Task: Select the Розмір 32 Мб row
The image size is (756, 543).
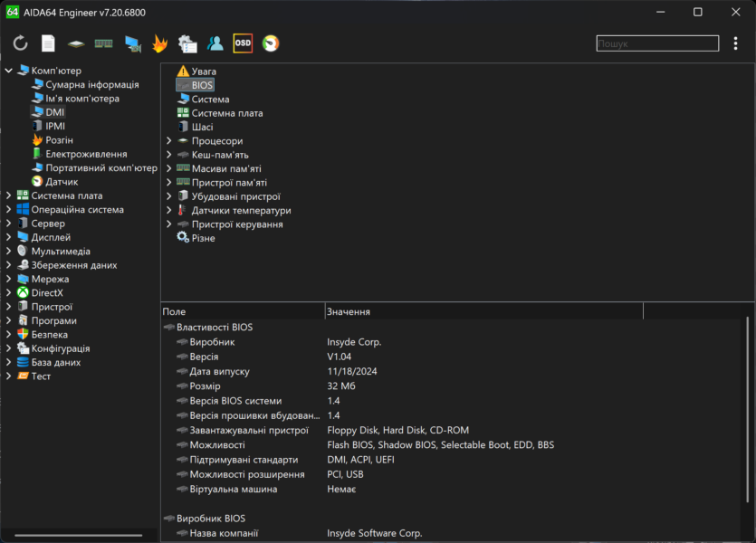Action: pos(451,386)
